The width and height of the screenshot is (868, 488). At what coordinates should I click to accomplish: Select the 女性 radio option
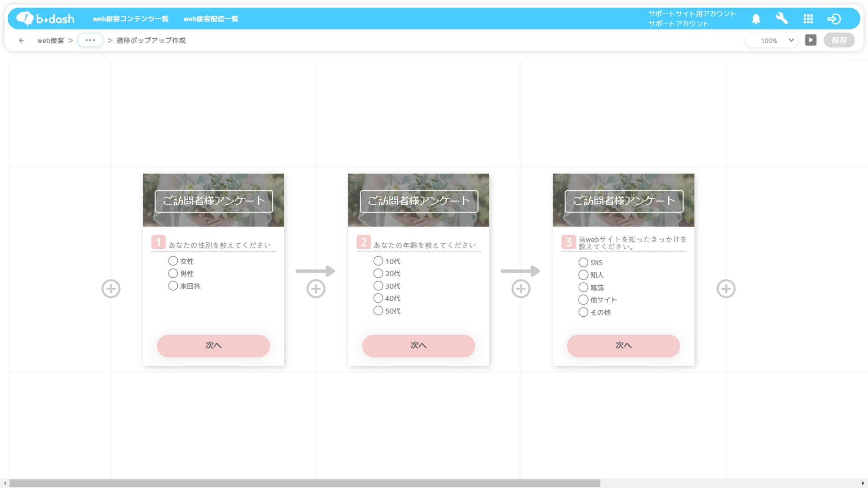173,261
